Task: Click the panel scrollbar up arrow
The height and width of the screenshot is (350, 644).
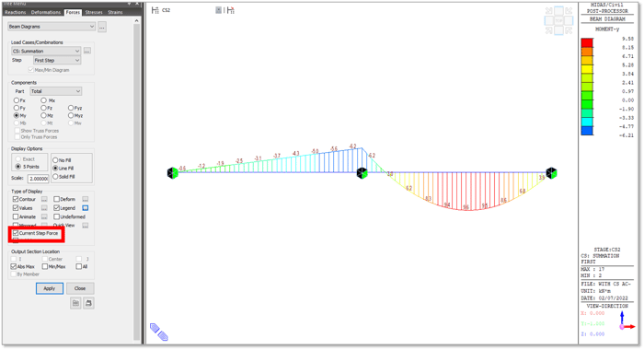Action: [137, 20]
